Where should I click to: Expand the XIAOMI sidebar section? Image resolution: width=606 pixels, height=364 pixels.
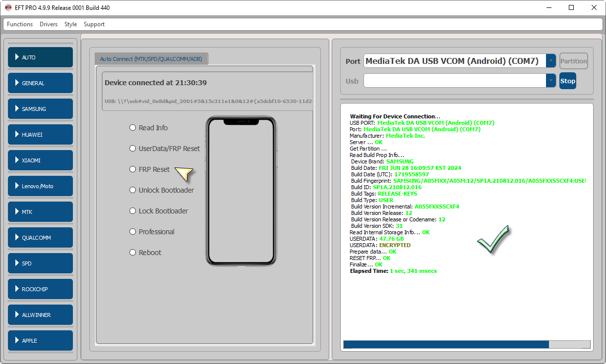(40, 160)
